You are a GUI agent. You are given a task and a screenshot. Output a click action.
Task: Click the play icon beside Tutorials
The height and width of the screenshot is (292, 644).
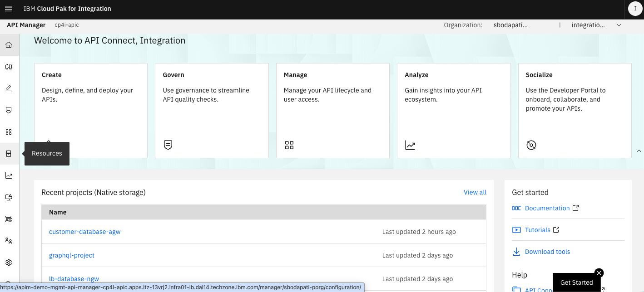pyautogui.click(x=516, y=230)
